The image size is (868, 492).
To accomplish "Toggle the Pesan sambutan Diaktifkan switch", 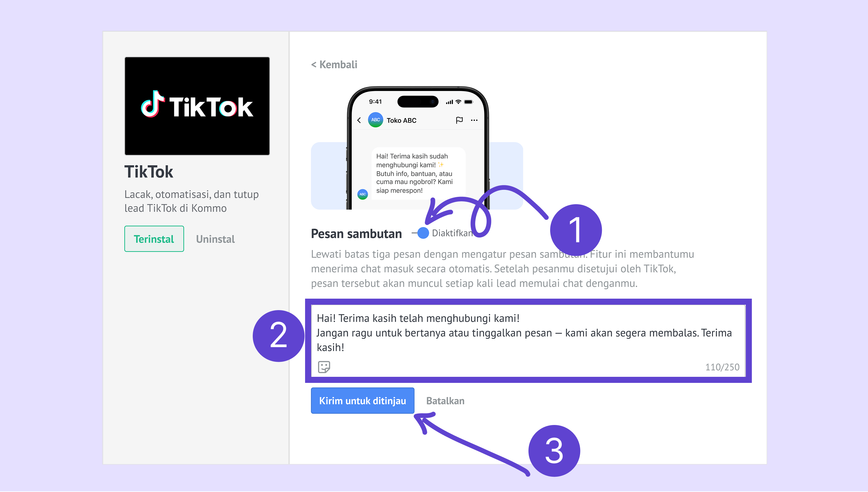I will coord(420,233).
